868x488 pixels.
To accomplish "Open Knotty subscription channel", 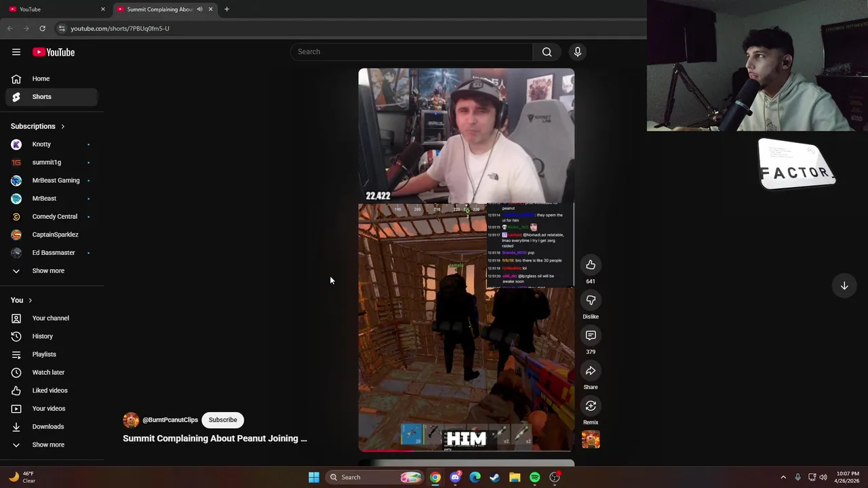I will coord(52,144).
